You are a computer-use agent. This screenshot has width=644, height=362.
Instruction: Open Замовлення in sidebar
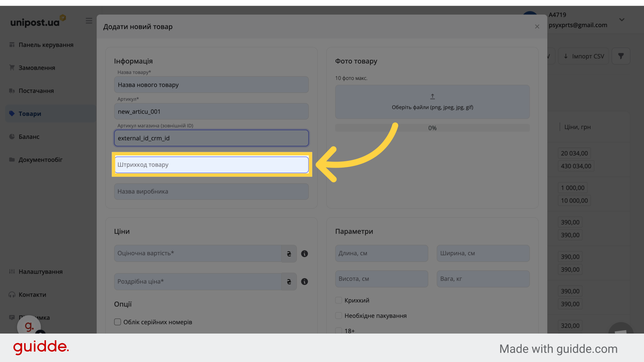click(x=50, y=68)
